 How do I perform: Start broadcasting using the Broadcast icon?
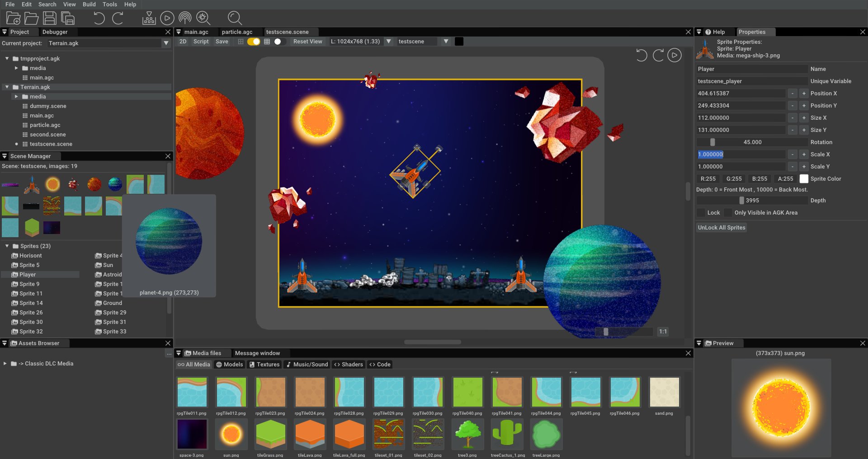click(x=184, y=18)
